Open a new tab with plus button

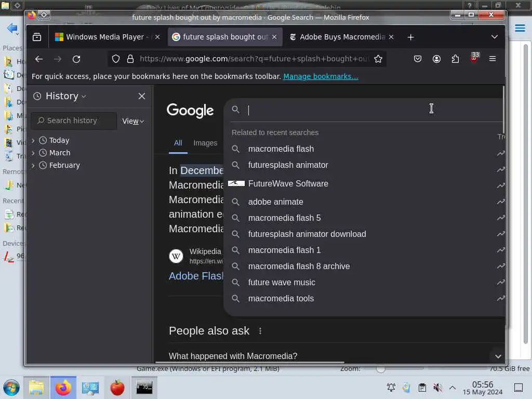pyautogui.click(x=410, y=37)
